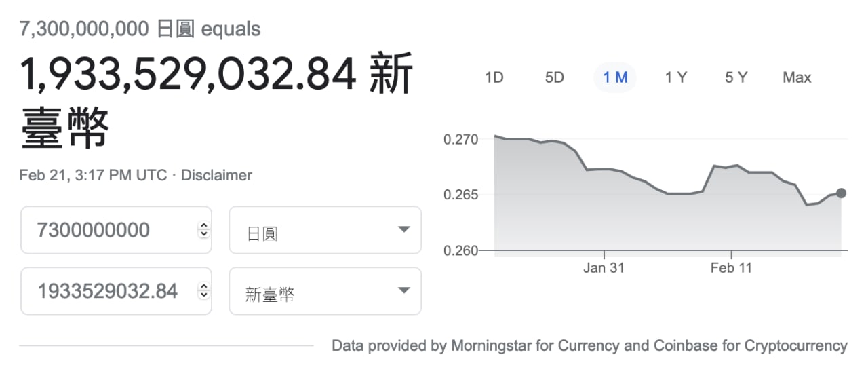
Task: Click the dropdown arrow for 新臺幣 currency
Action: point(404,290)
